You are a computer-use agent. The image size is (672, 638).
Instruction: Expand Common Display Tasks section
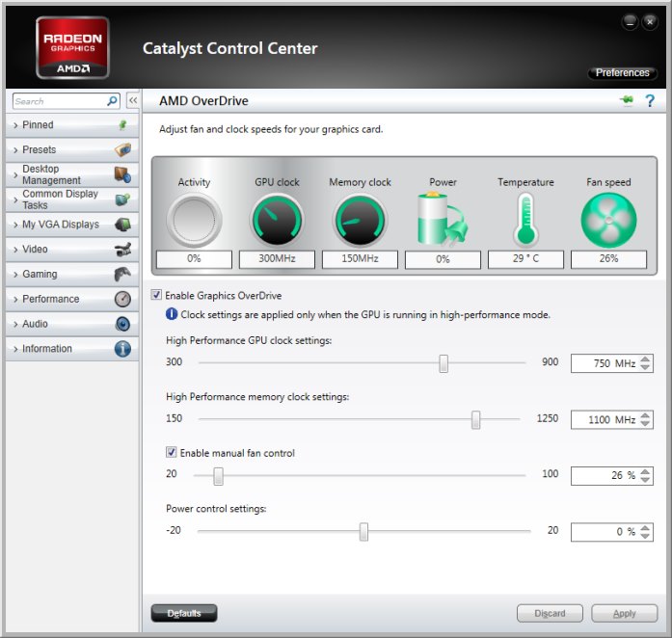15,199
